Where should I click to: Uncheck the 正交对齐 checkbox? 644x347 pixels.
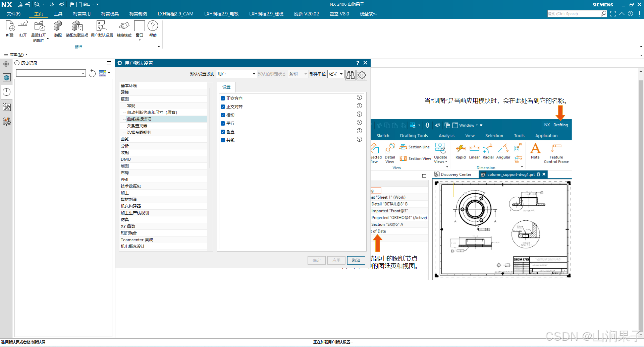point(223,107)
